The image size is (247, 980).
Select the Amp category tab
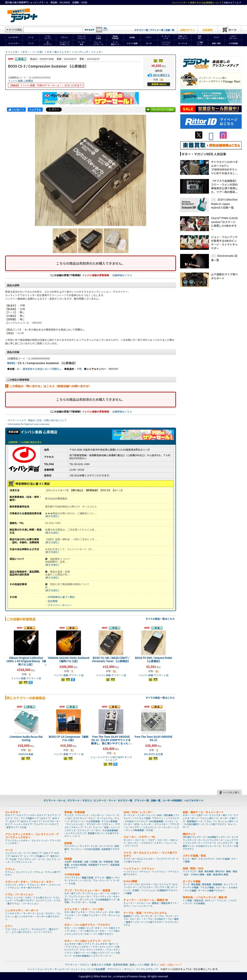coord(31,43)
